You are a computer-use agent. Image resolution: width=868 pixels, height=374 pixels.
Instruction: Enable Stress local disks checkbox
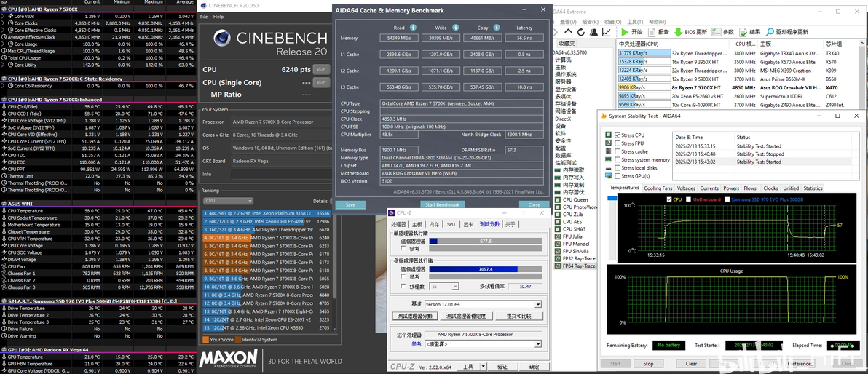coord(618,168)
